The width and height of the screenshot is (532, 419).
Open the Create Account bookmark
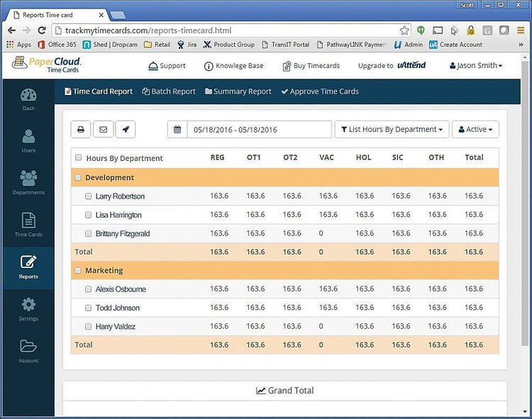coord(455,45)
